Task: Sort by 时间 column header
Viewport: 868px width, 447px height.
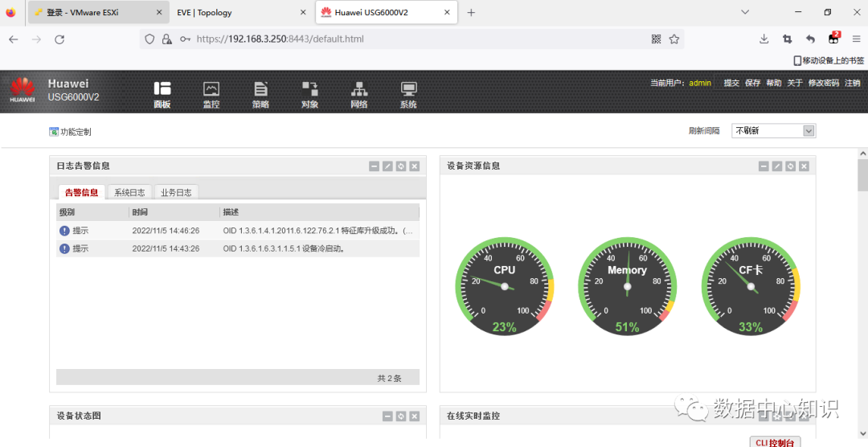Action: tap(174, 212)
